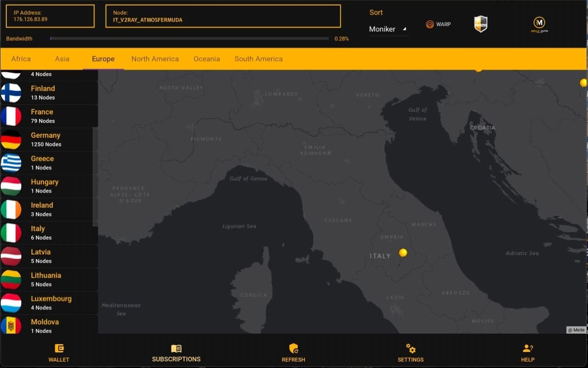The width and height of the screenshot is (588, 368).
Task: Switch to the Africa tab
Action: 21,59
